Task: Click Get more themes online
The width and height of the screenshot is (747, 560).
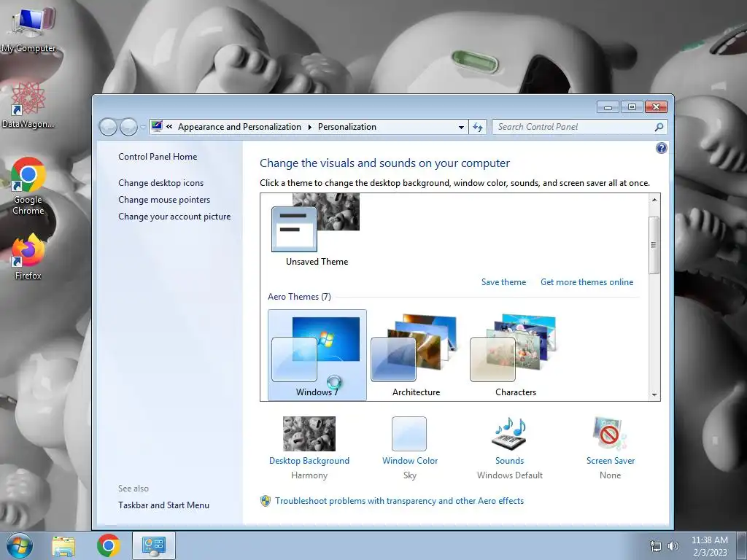Action: [x=587, y=282]
